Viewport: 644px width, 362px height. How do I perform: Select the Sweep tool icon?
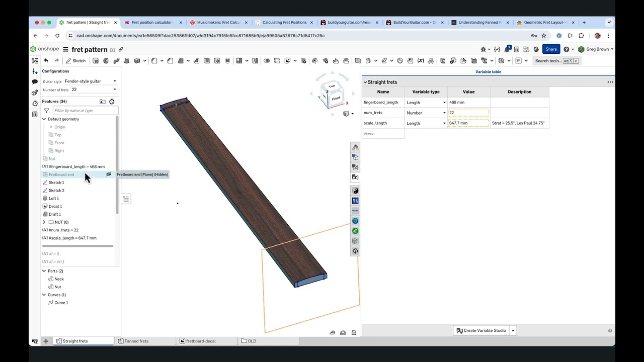pyautogui.click(x=116, y=61)
